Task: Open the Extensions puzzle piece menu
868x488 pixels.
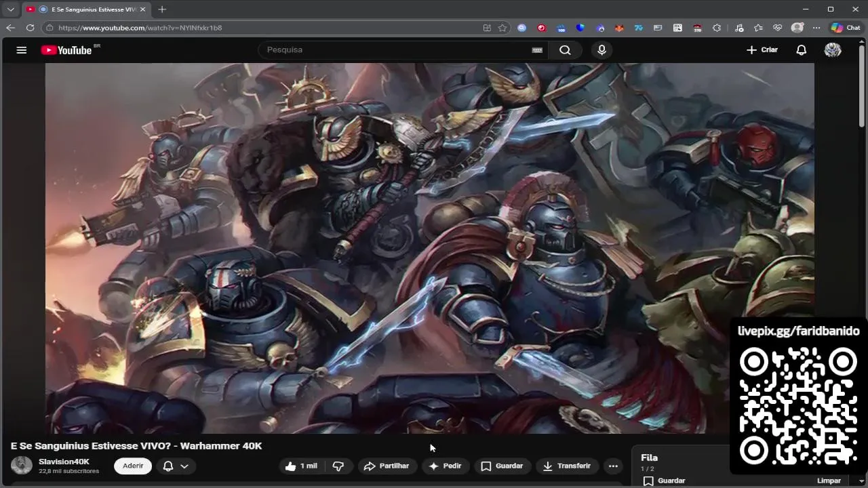Action: pos(717,28)
